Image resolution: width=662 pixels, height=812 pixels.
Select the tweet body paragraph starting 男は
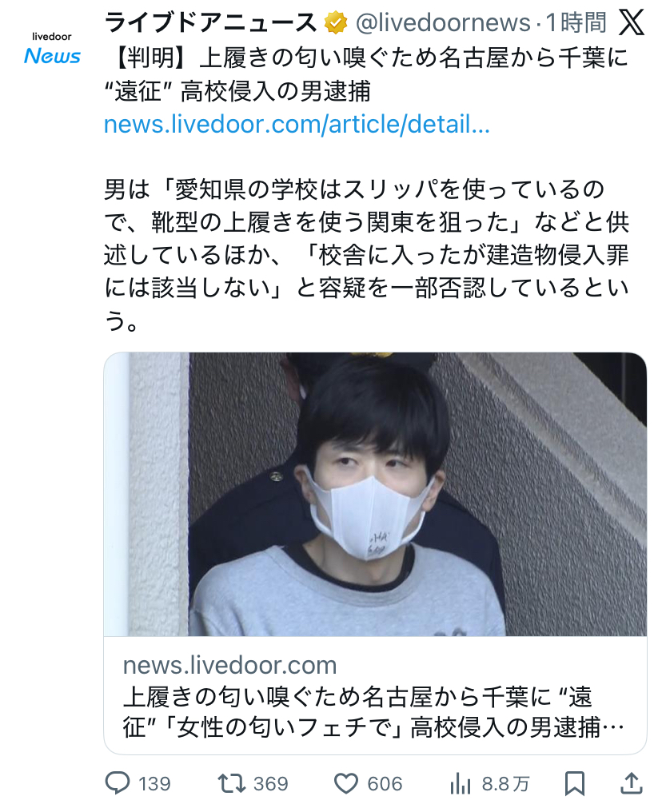pos(366,255)
